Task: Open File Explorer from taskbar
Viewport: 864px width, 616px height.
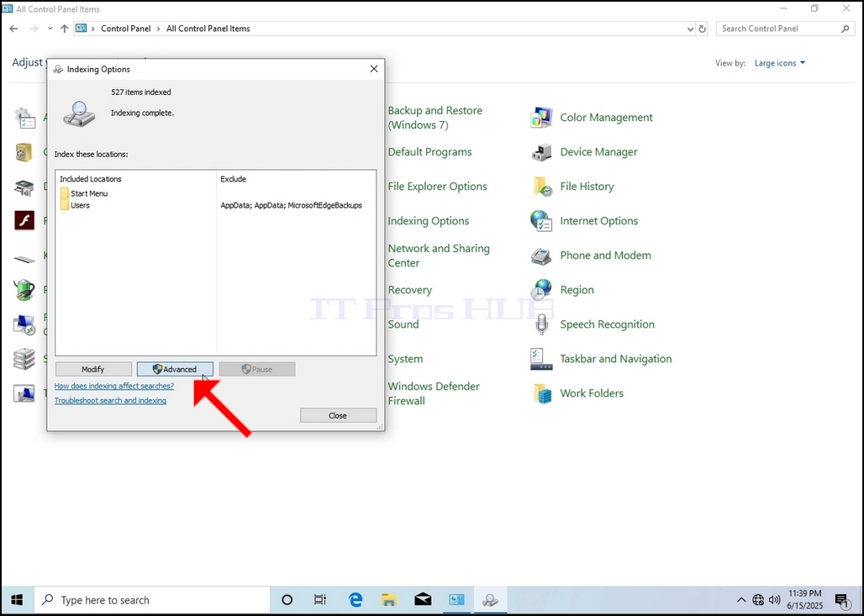Action: pos(389,600)
